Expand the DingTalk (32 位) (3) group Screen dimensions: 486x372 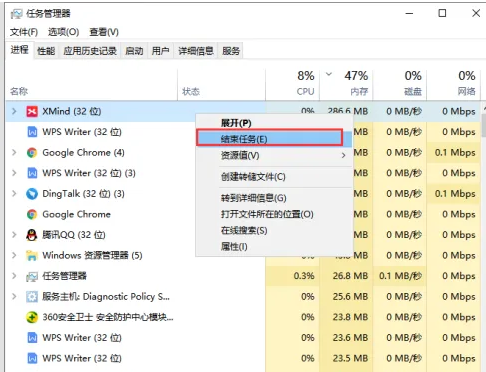pos(14,194)
